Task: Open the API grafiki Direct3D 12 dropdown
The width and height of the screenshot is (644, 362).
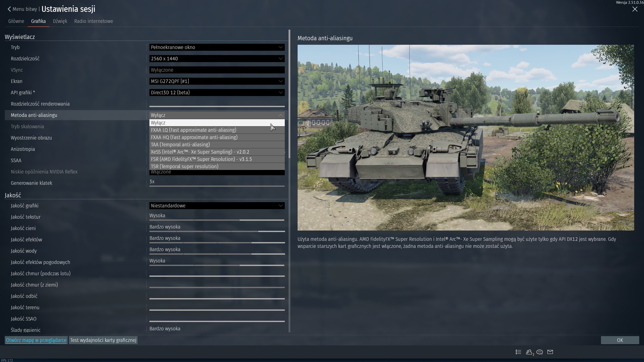Action: click(x=217, y=93)
